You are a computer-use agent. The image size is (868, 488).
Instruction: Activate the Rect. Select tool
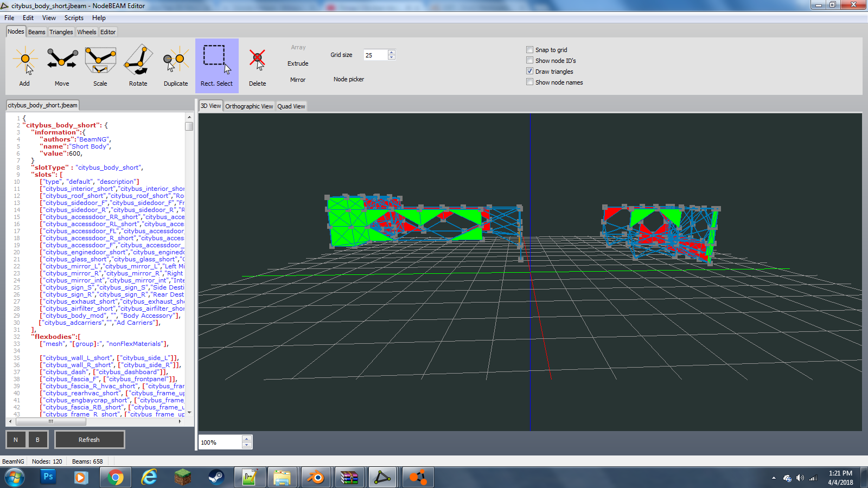tap(217, 66)
